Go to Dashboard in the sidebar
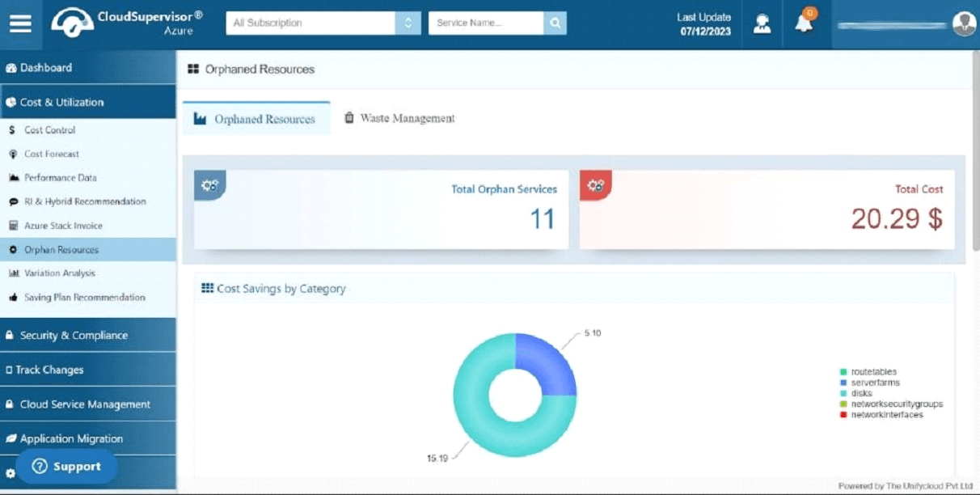The width and height of the screenshot is (980, 495). (88, 68)
